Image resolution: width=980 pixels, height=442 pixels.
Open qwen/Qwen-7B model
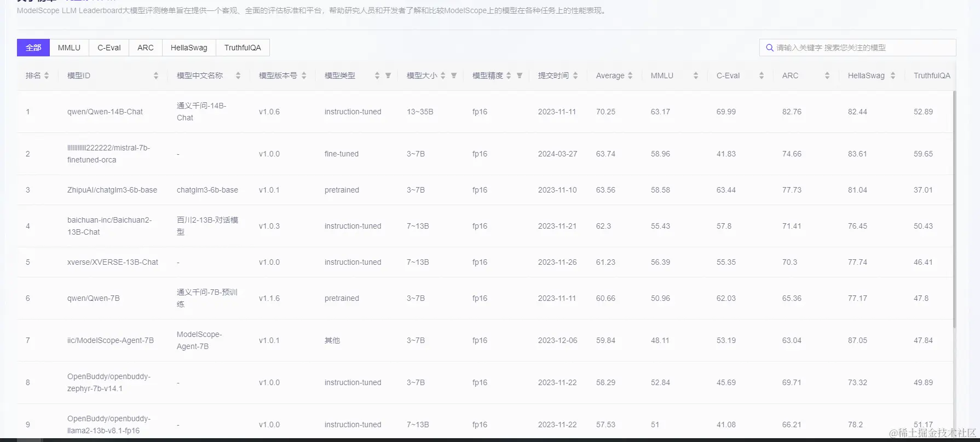point(94,298)
